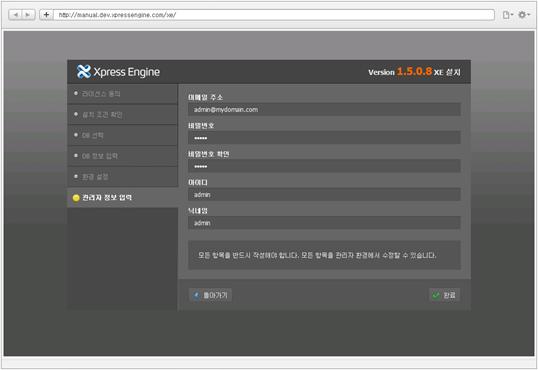Select the 환경 설정 step

click(x=122, y=177)
